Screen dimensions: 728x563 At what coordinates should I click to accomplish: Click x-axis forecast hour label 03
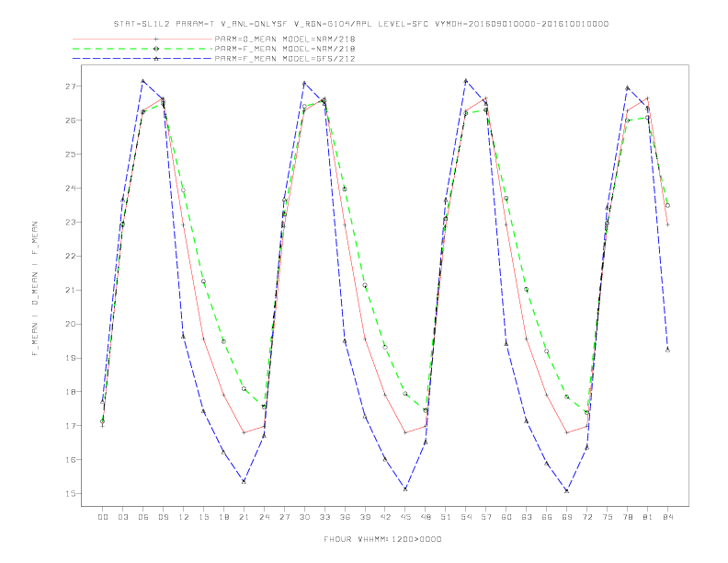click(x=123, y=517)
